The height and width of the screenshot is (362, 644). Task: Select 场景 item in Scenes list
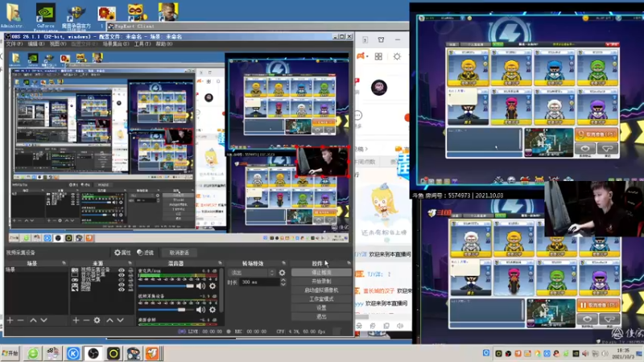(x=36, y=269)
